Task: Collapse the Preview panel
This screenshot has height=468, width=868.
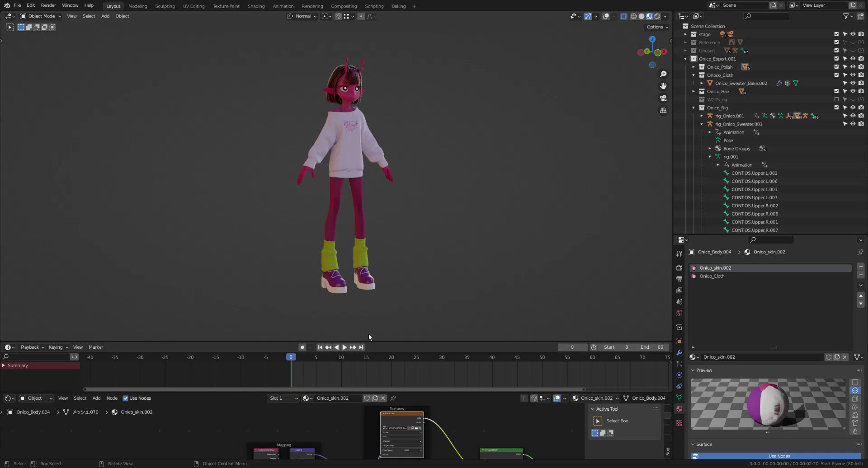Action: [x=693, y=370]
